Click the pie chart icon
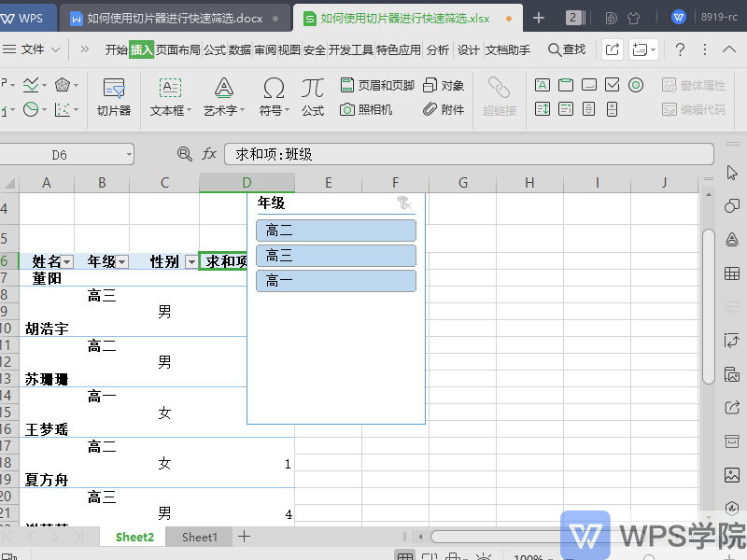 (x=31, y=109)
